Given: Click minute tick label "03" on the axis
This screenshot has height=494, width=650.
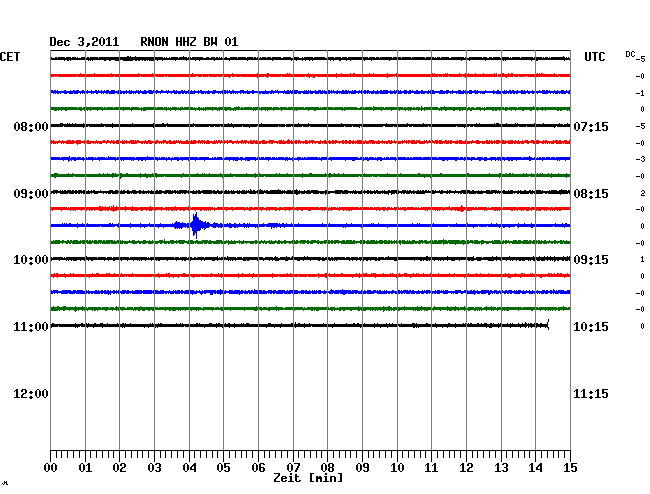Looking at the screenshot, I should click(155, 468).
